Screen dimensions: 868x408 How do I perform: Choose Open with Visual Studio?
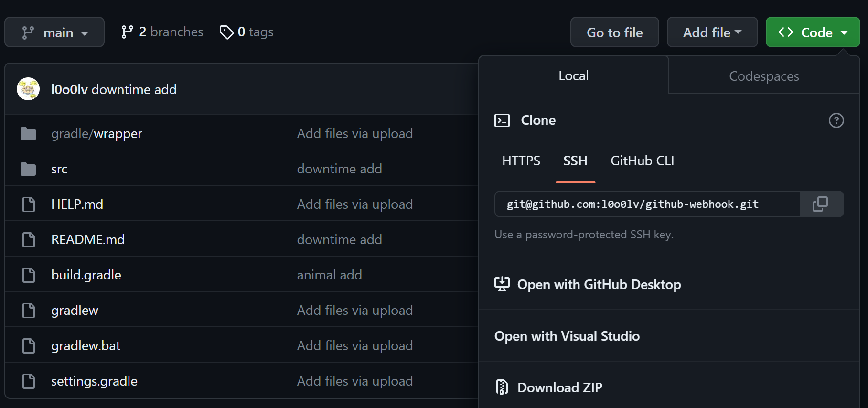point(669,336)
